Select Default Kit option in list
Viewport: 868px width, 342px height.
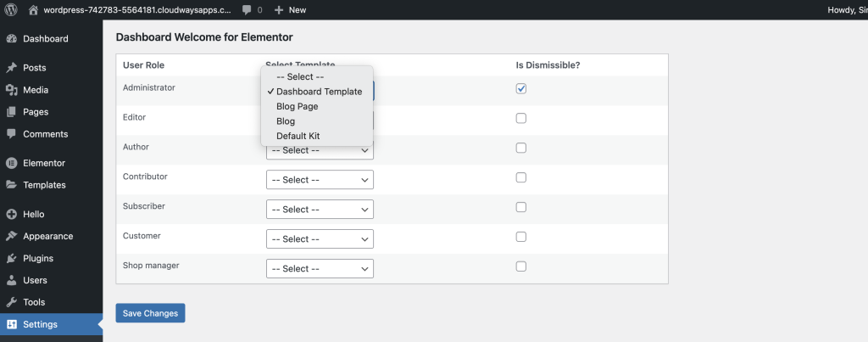pos(298,136)
